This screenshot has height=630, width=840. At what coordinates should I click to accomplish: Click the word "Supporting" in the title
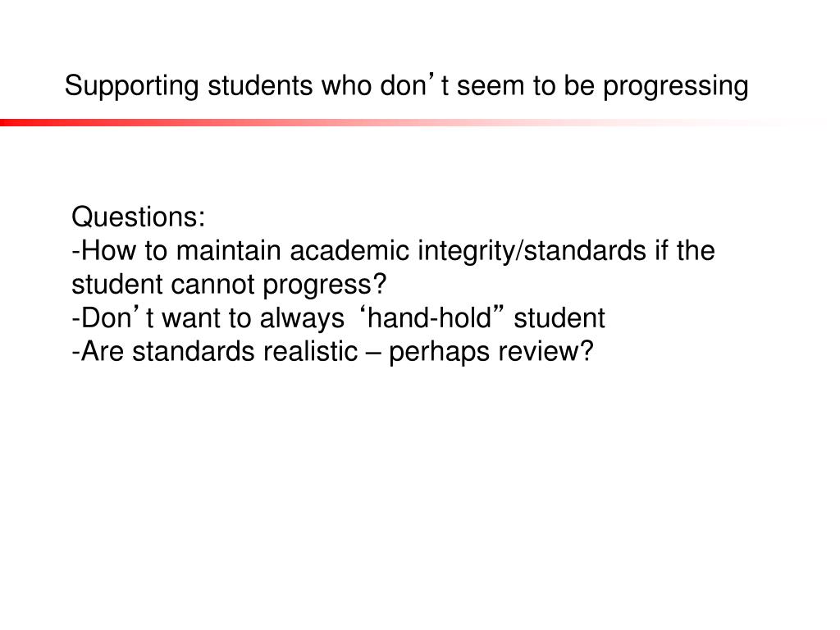132,86
